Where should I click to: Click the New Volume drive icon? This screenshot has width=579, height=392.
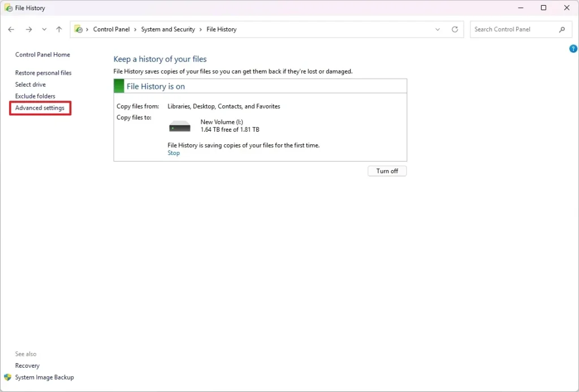click(x=180, y=126)
